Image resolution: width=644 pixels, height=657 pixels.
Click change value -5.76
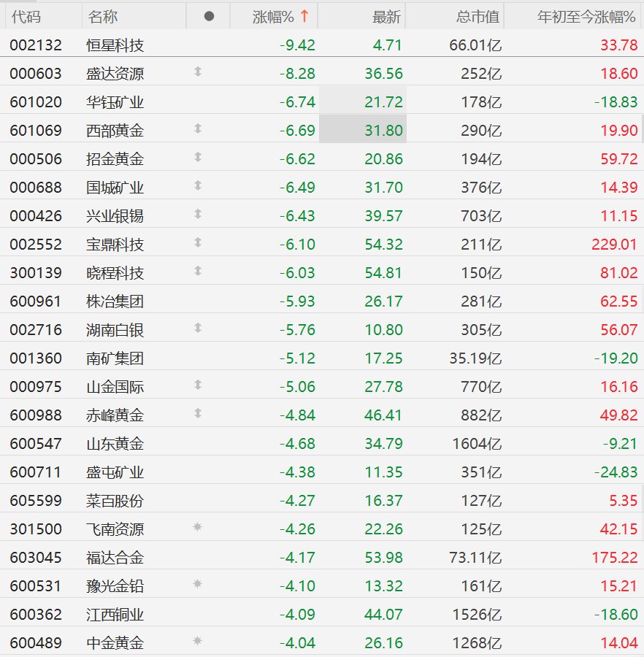click(297, 330)
